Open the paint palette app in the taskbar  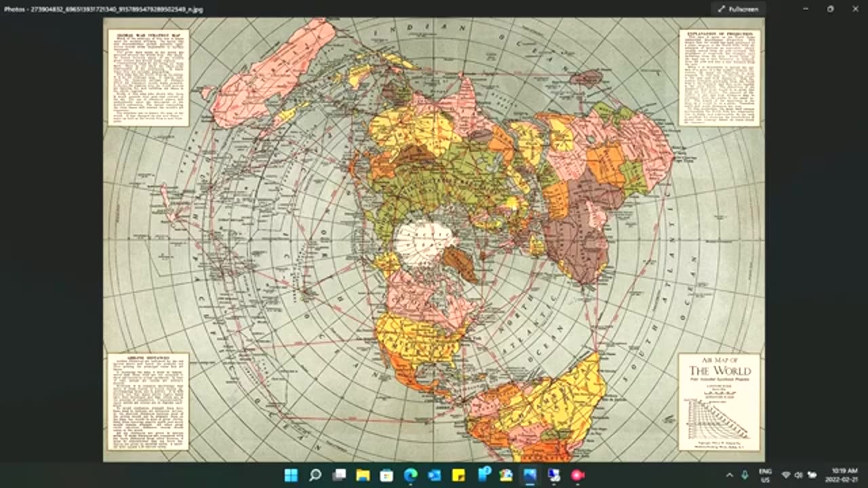click(506, 475)
